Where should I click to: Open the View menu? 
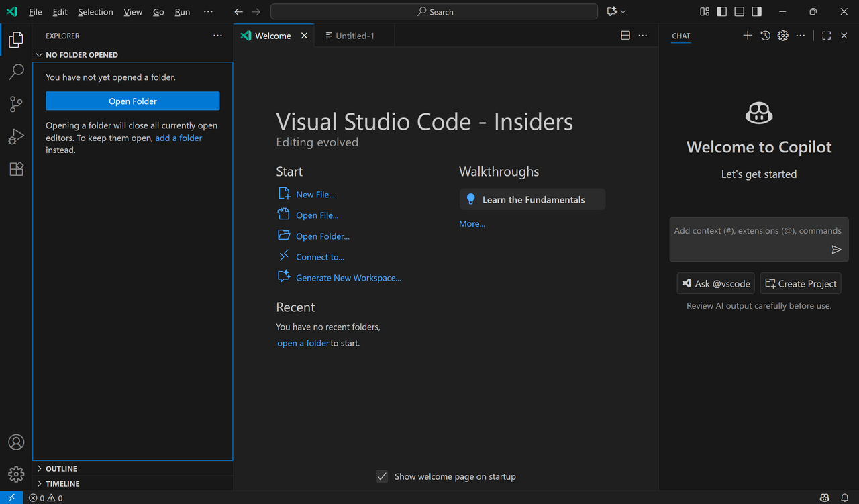pos(133,11)
